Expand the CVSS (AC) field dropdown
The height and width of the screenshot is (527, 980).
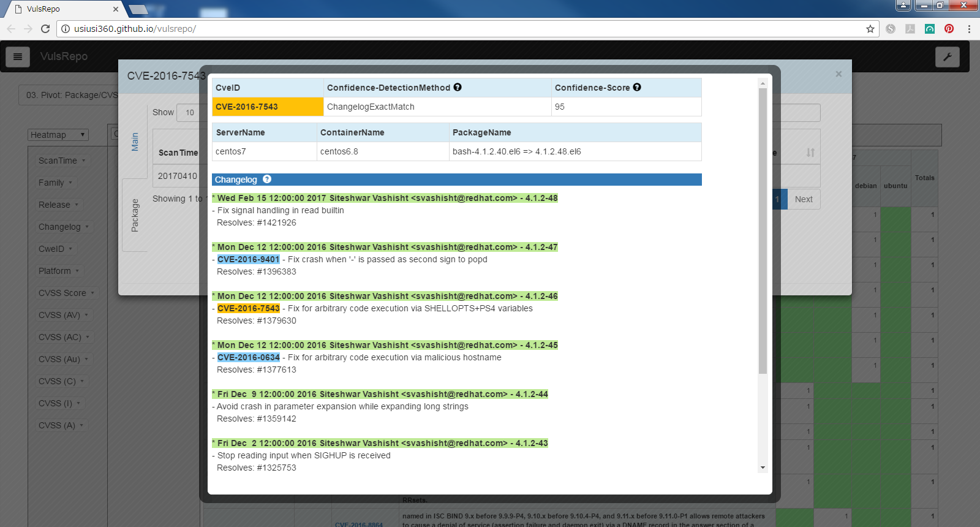click(88, 337)
